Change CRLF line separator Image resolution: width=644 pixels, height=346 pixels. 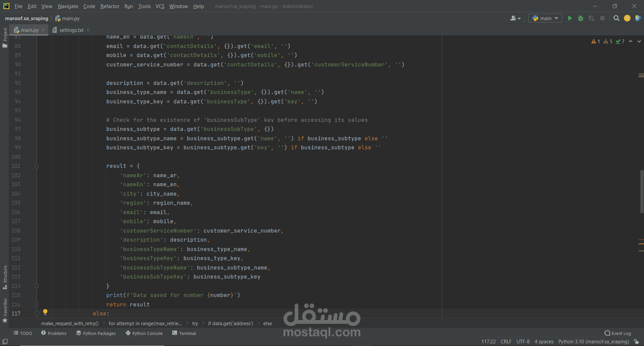click(506, 342)
